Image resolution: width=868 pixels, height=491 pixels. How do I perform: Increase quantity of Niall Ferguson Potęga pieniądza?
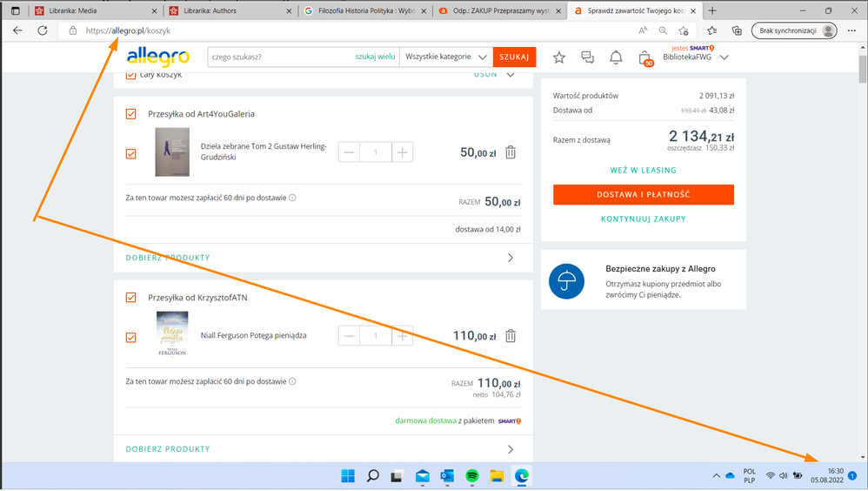coord(403,336)
